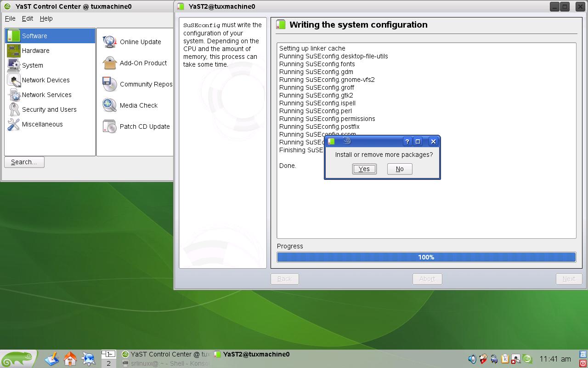Image resolution: width=588 pixels, height=368 pixels.
Task: Click the Back button in YaST2
Action: coord(284,279)
